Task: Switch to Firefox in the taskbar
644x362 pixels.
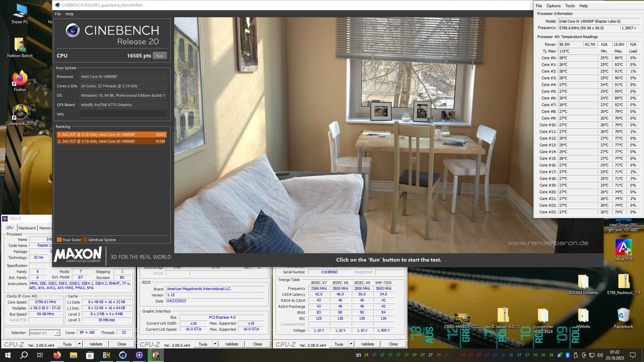Action: tap(57, 355)
